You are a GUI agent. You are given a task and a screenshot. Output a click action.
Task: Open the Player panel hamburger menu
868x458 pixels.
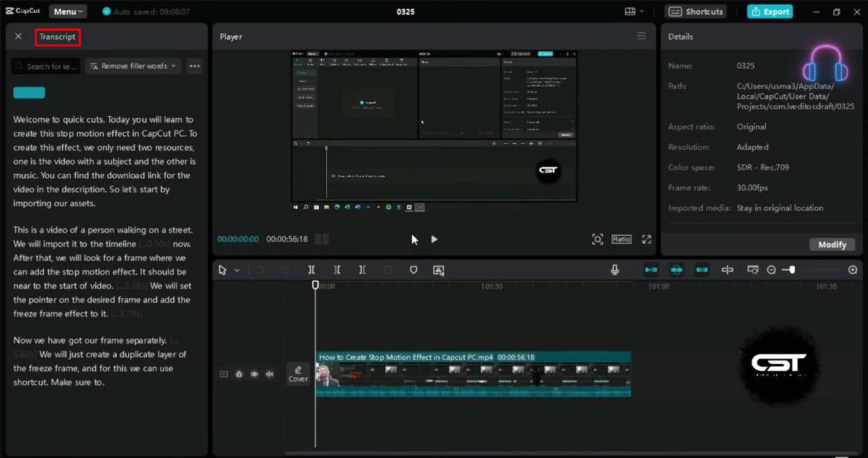pyautogui.click(x=642, y=36)
